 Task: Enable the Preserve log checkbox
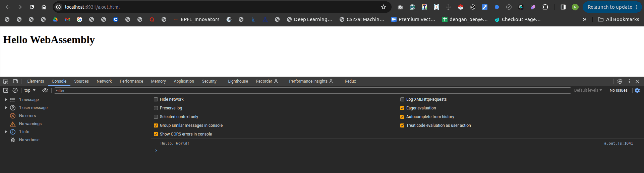click(x=156, y=108)
